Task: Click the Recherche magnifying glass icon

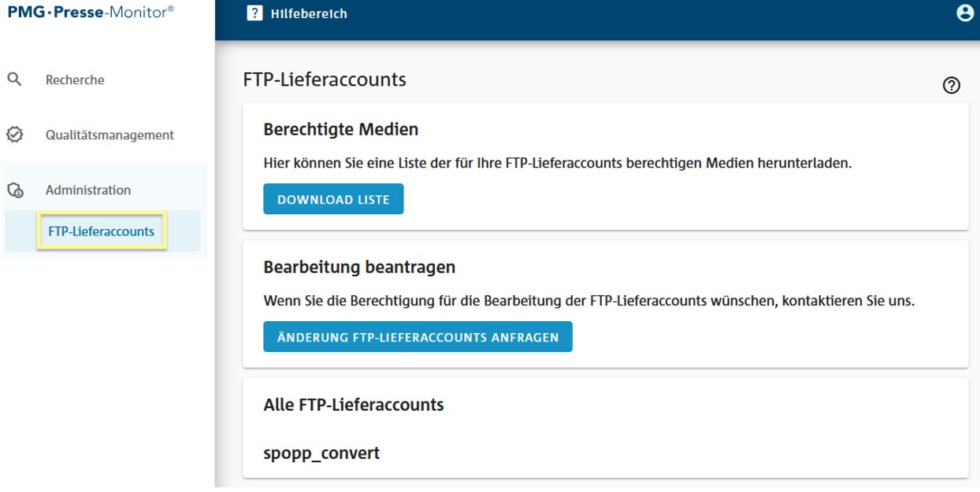Action: point(14,80)
